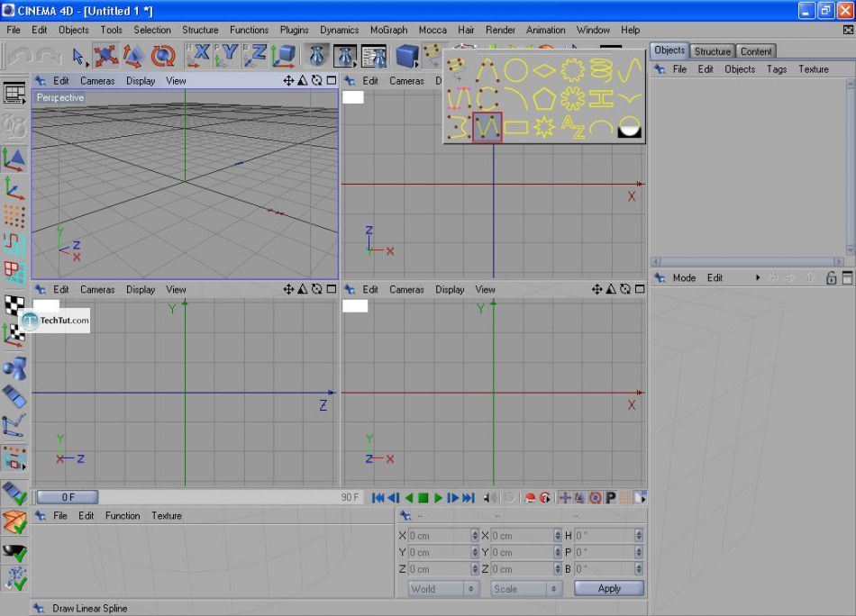Click the timeline frame slider at 0 F
856x616 pixels.
click(68, 497)
